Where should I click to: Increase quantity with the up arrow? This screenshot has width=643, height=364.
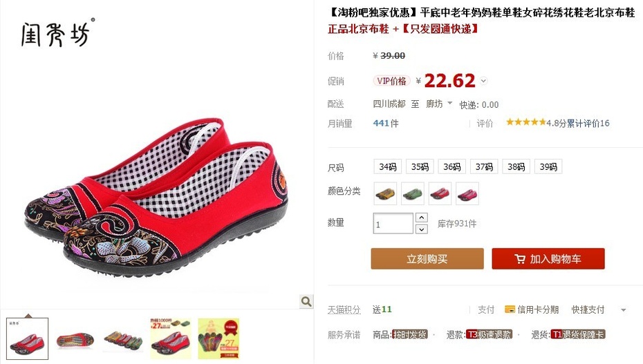pyautogui.click(x=422, y=218)
